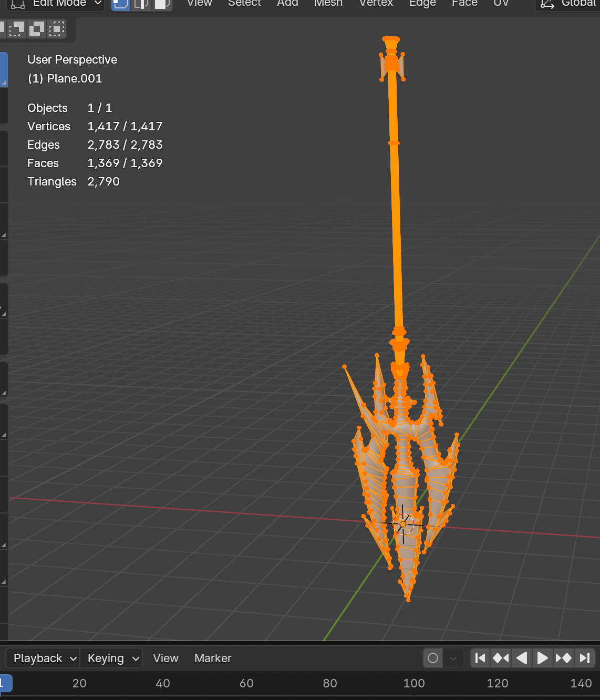
Task: Click the 'Plane.001' object name text
Action: [x=75, y=78]
